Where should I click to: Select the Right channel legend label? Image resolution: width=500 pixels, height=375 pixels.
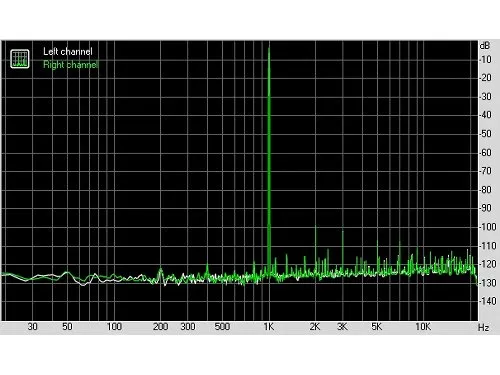70,64
